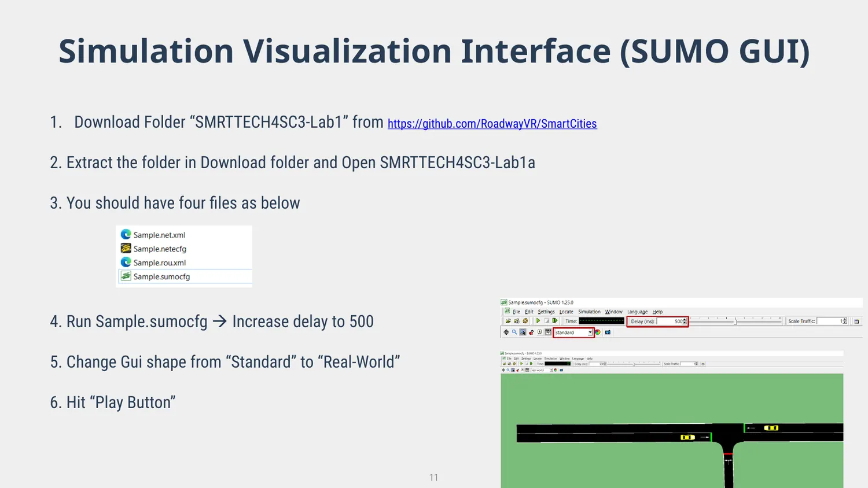Open Simulation menu in real-world SUMO window
This screenshot has width=868, height=488.
tap(550, 358)
